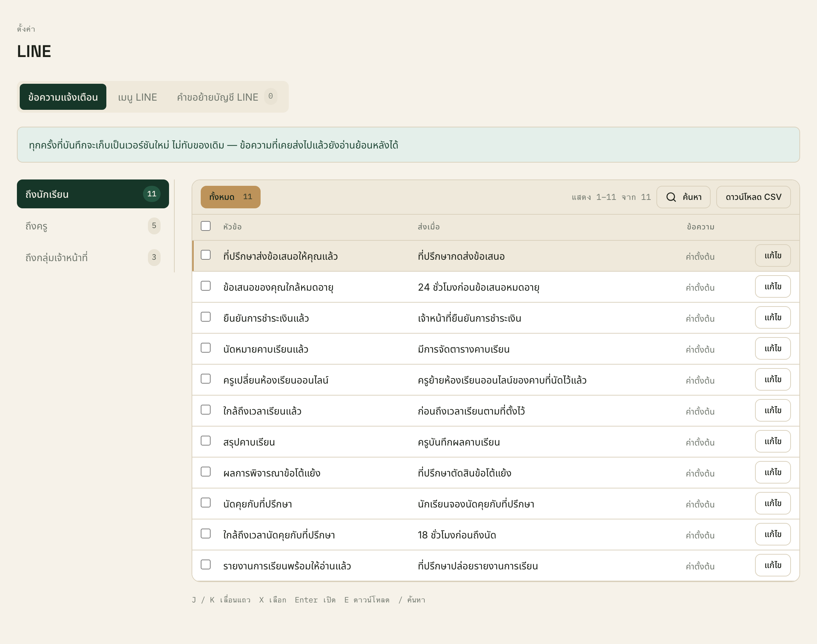Viewport: 817px width, 644px height.
Task: Click the trigger text ที่ปรึกษาปล่อยรายงานการเรียน
Action: (478, 566)
